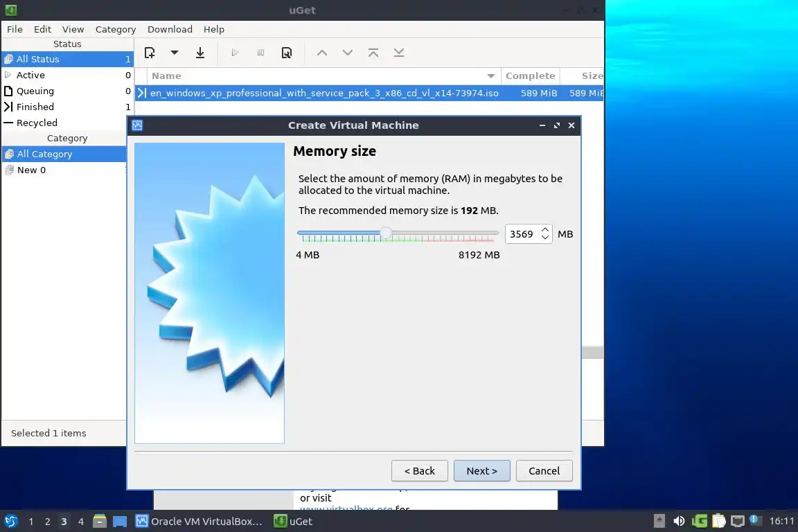Switch to Oracle VM VirtualBox taskbar entry

pyautogui.click(x=199, y=522)
